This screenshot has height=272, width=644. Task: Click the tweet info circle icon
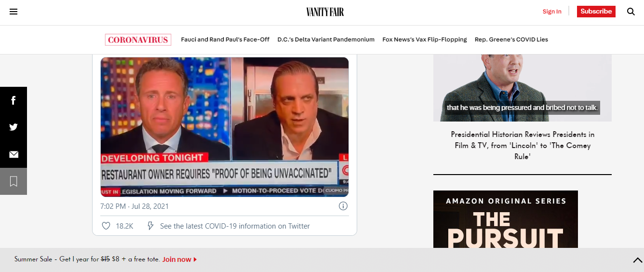click(x=343, y=206)
